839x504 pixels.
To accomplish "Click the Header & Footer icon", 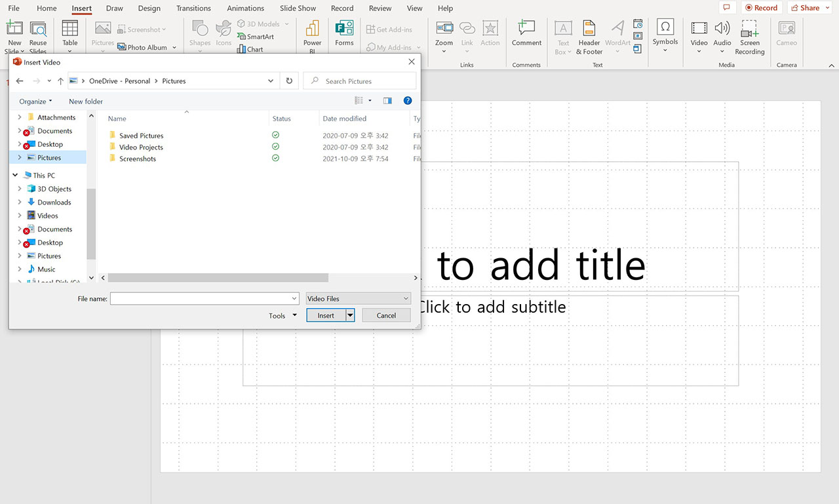I will (589, 28).
